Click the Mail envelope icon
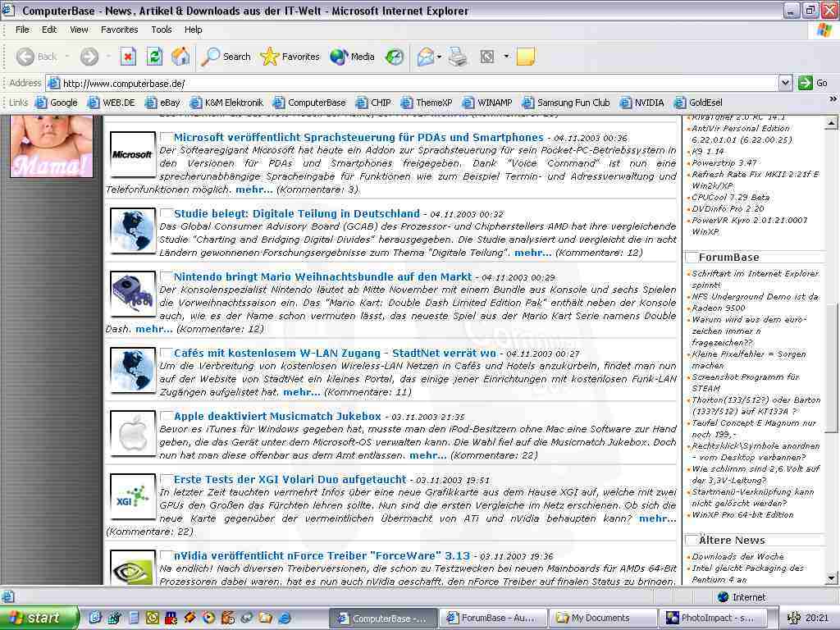This screenshot has height=630, width=840. click(426, 57)
